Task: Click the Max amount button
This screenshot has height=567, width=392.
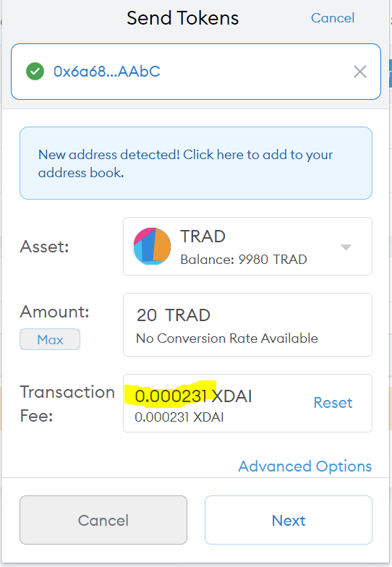Action: coord(50,339)
